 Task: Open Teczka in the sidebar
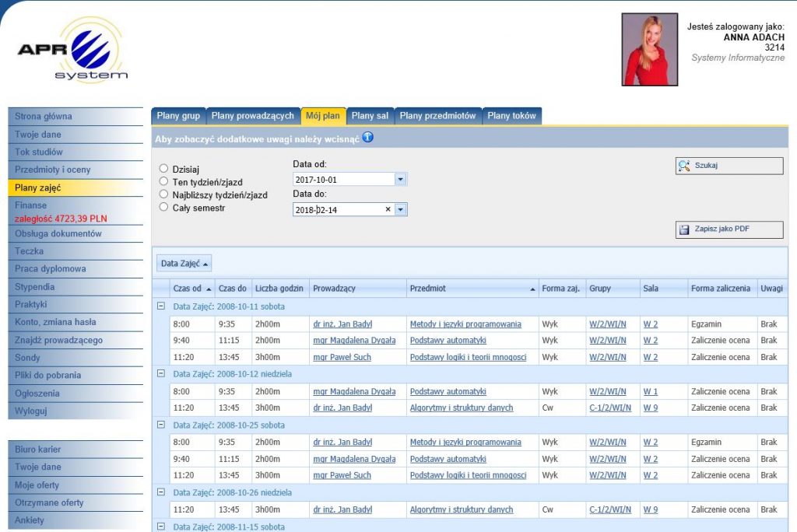coord(75,251)
